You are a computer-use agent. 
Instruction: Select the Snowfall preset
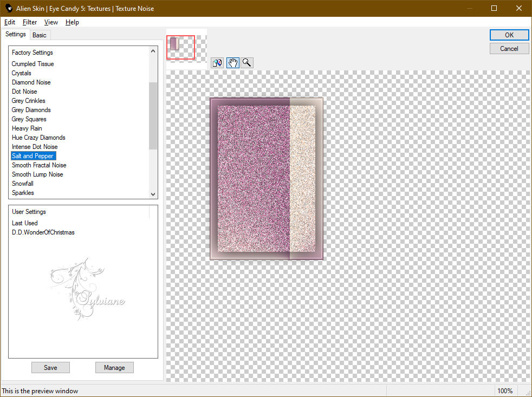pyautogui.click(x=23, y=183)
